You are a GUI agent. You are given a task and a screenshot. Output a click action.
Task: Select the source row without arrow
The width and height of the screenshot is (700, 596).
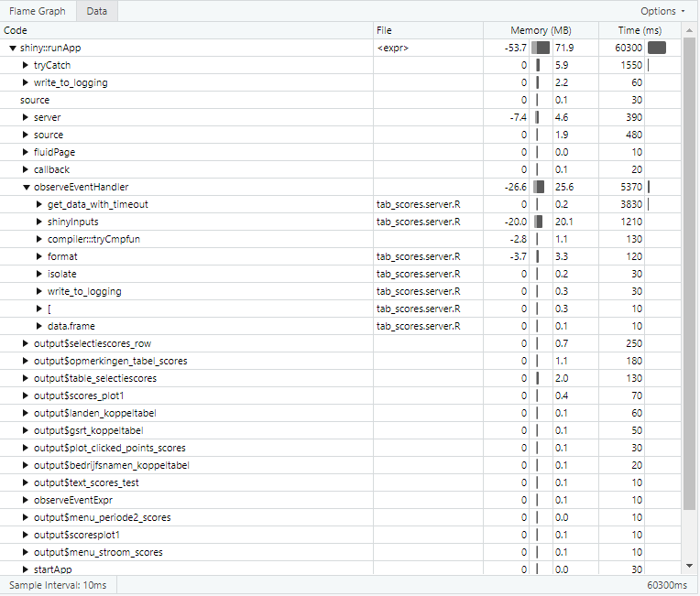[35, 100]
